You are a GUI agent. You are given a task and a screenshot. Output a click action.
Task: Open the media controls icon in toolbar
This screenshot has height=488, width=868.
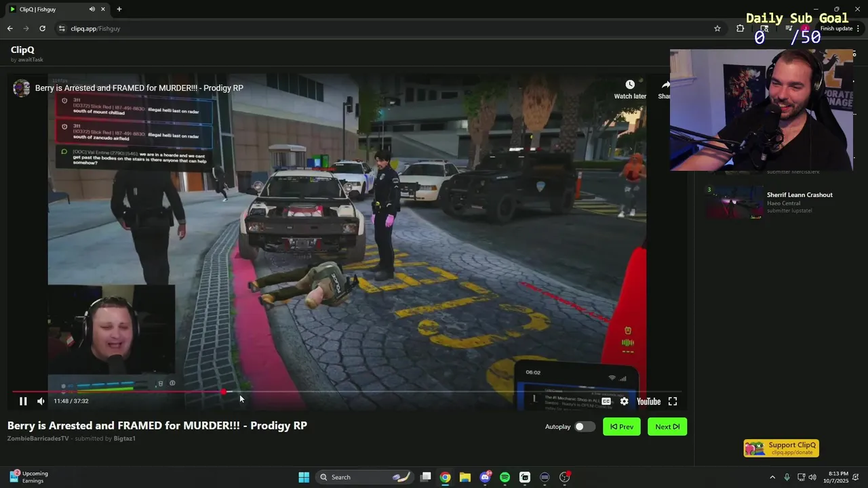789,28
